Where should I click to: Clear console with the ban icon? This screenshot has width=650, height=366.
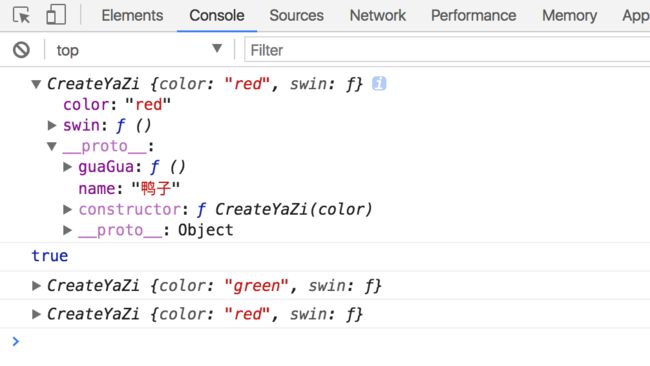(x=21, y=50)
